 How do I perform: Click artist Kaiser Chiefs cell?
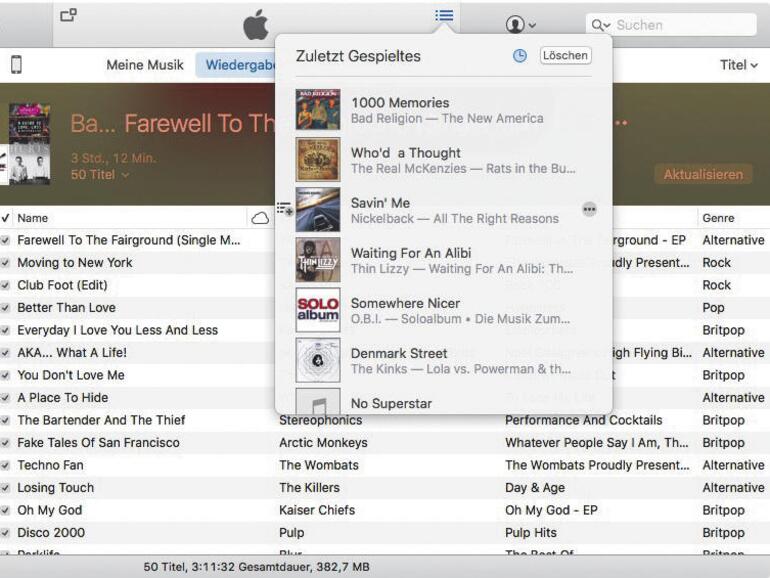[317, 510]
